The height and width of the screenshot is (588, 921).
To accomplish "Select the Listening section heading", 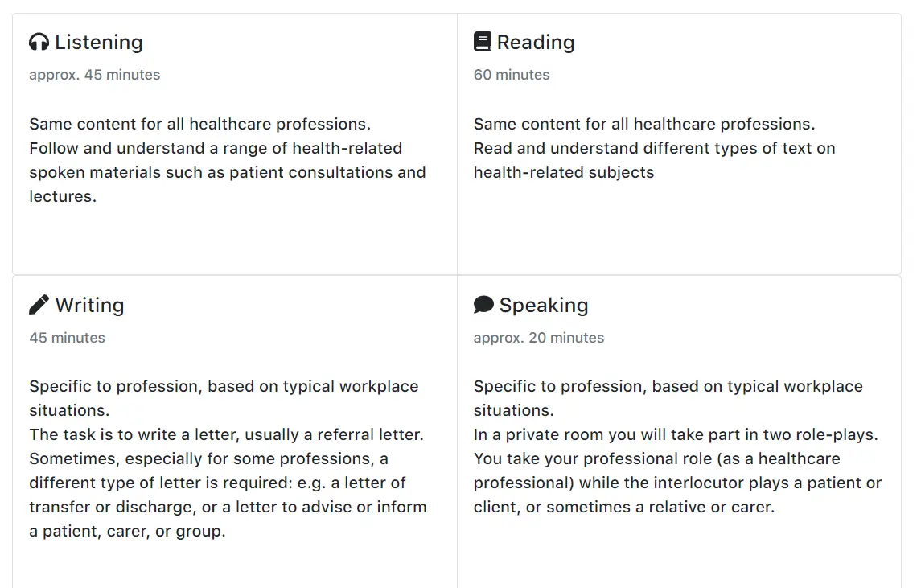I will 98,42.
